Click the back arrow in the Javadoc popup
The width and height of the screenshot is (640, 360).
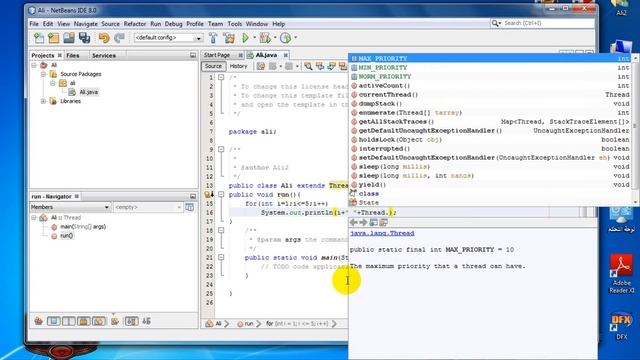point(354,222)
